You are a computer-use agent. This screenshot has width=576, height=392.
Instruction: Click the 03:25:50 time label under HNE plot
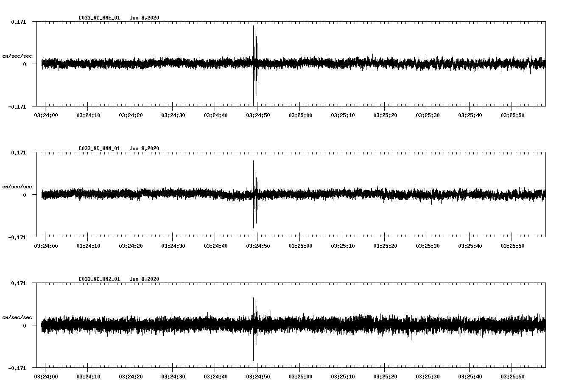coord(512,115)
